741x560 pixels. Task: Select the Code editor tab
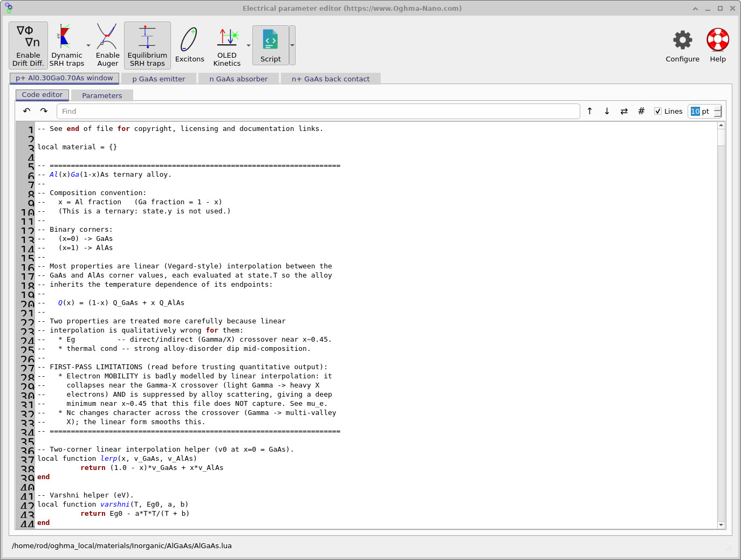tap(42, 95)
